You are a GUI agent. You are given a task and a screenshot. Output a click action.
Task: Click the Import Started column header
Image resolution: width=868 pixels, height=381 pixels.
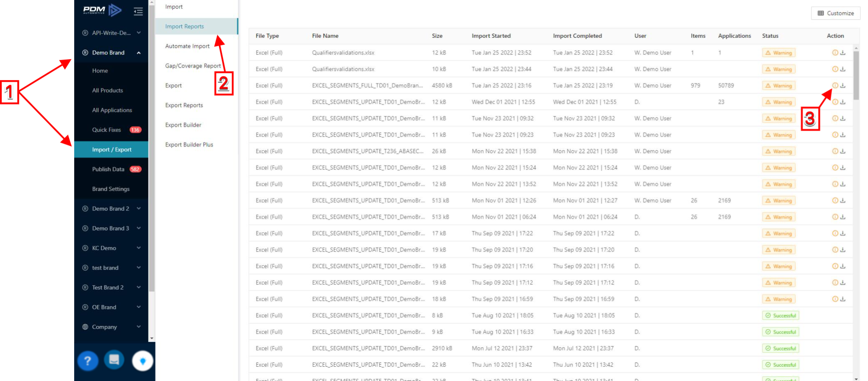point(491,36)
